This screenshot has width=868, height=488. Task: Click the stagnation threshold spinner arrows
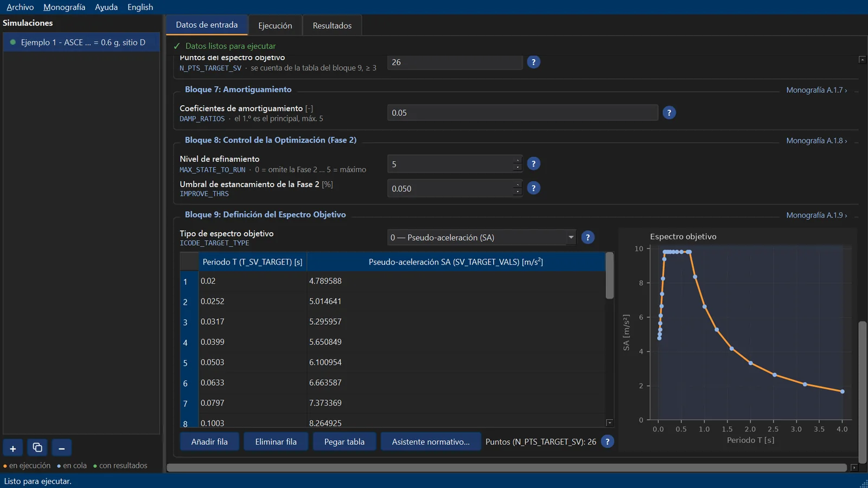[x=518, y=188]
